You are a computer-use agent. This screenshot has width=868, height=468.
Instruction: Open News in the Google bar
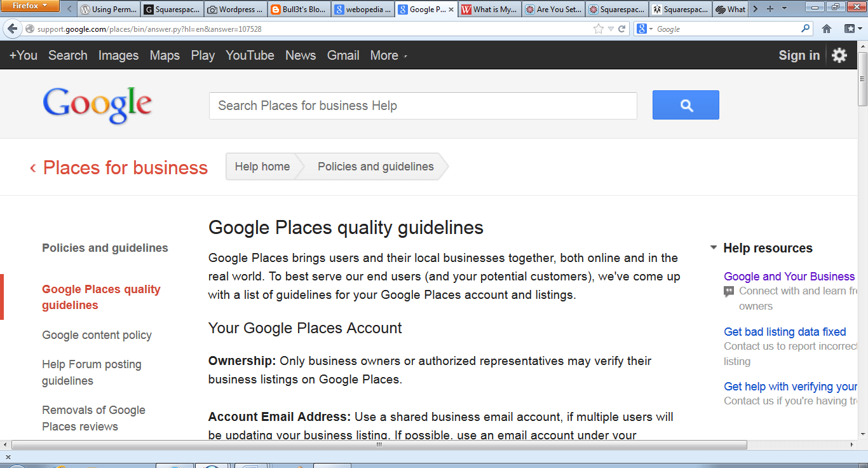coord(301,55)
